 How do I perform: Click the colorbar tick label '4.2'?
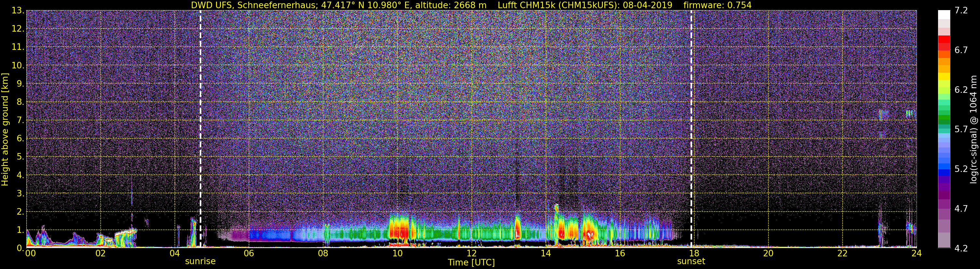[x=961, y=248]
